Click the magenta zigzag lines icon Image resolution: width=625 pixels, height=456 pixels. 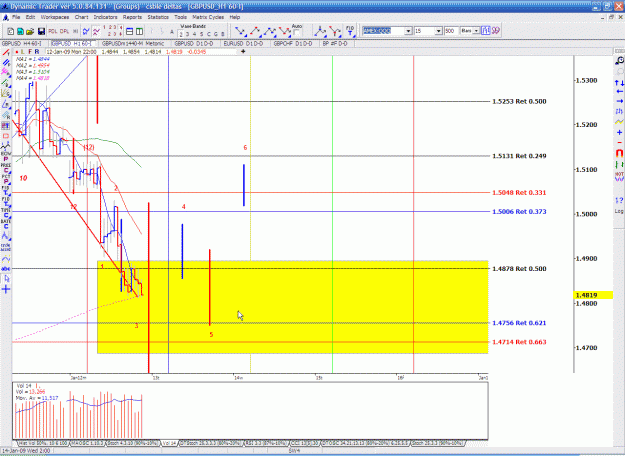tap(96, 31)
